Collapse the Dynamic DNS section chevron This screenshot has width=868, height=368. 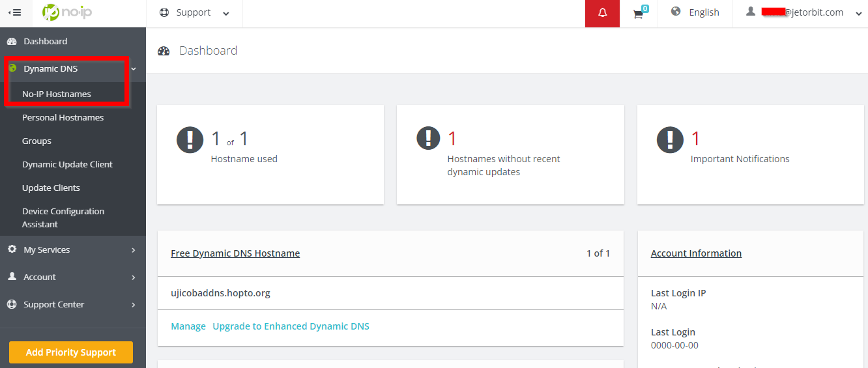click(x=134, y=68)
